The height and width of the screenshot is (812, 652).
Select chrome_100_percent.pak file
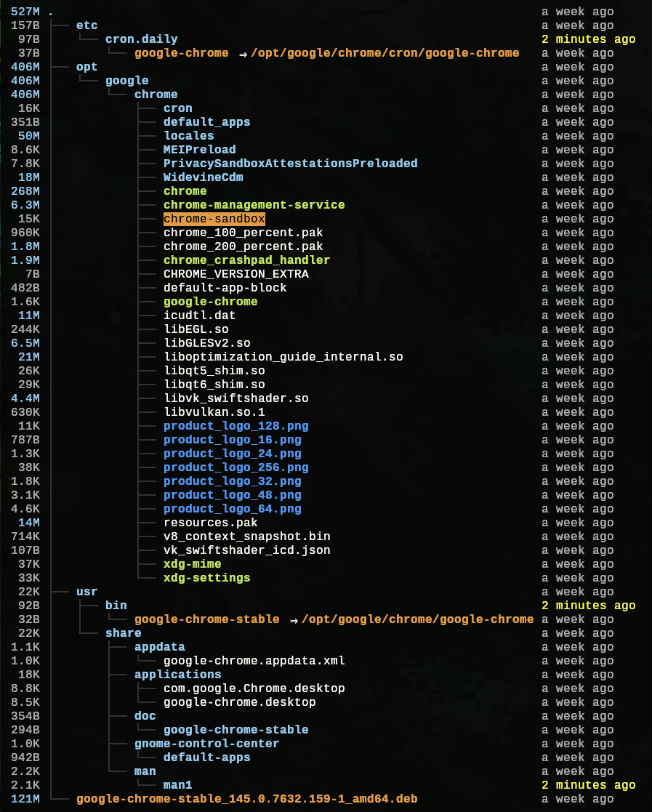[x=243, y=233]
